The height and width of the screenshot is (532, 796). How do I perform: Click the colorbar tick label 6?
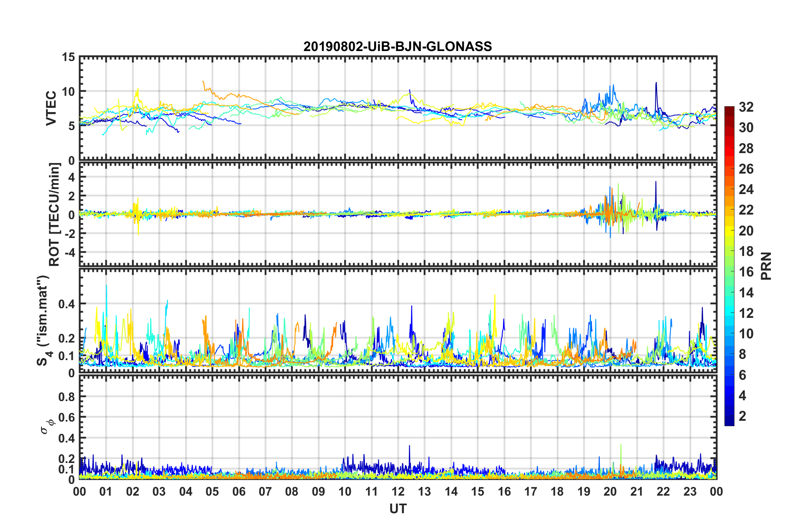[742, 375]
